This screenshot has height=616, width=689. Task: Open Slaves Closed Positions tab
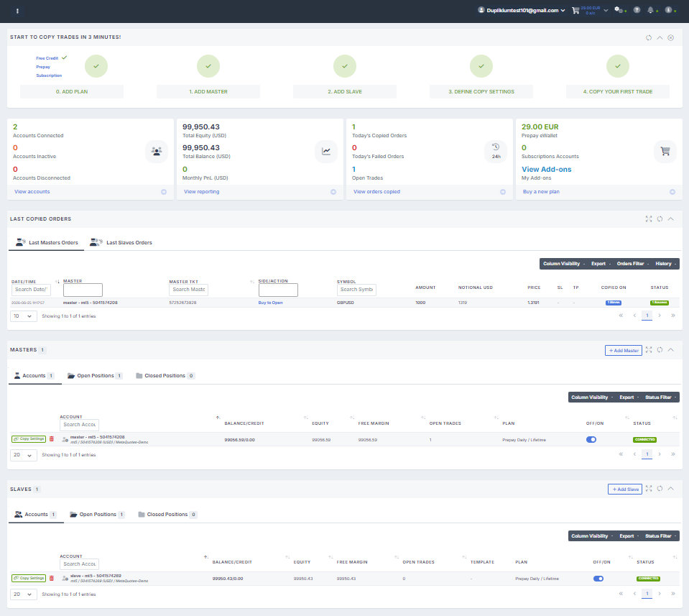167,515
